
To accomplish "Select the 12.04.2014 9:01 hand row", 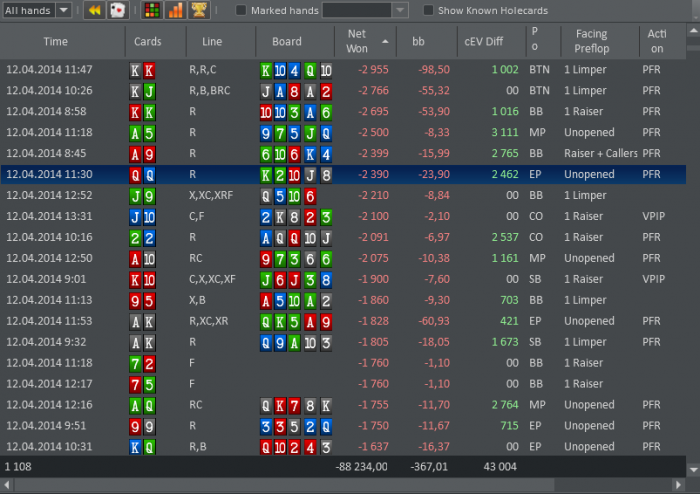I will (343, 279).
